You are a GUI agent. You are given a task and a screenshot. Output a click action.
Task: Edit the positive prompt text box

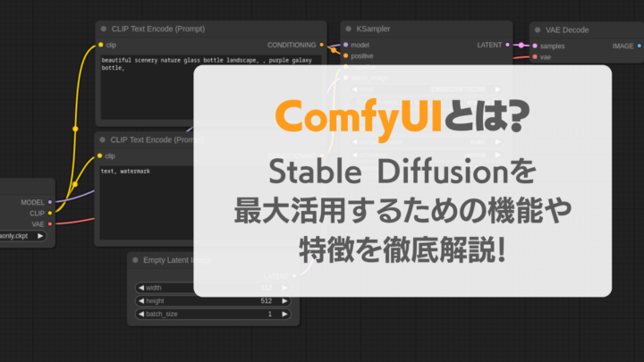pyautogui.click(x=211, y=88)
